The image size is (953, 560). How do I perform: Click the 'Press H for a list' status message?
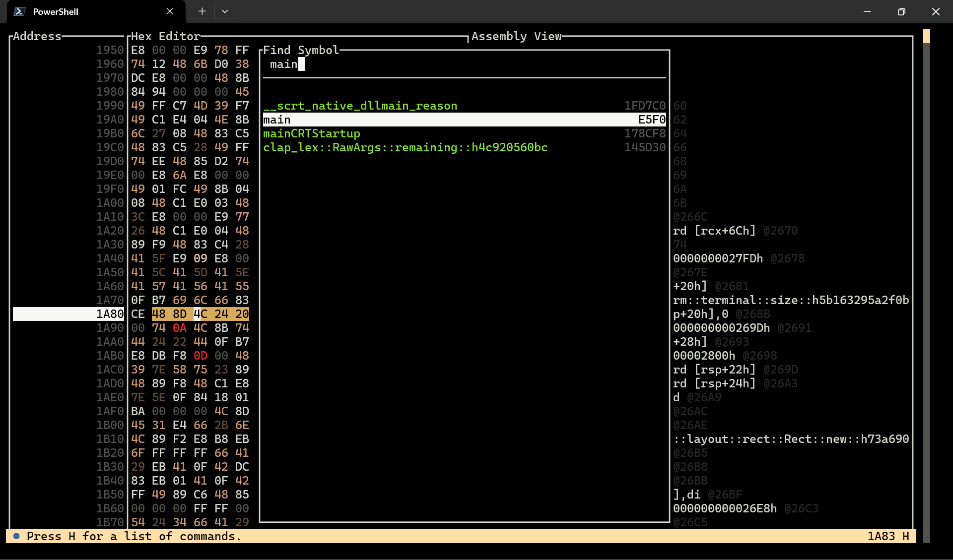[x=134, y=536]
